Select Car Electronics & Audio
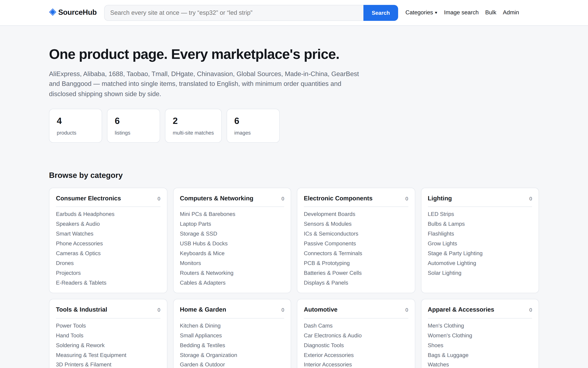The width and height of the screenshot is (588, 368). tap(333, 335)
